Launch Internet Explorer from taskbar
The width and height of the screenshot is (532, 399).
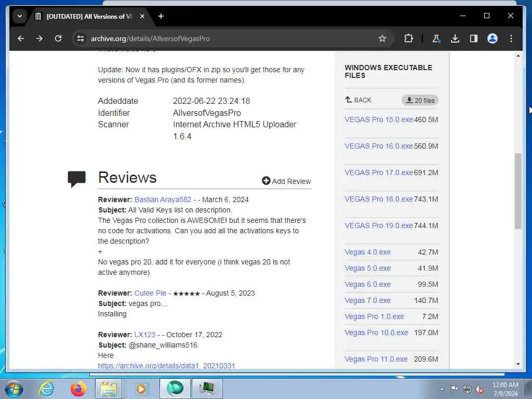point(46,389)
